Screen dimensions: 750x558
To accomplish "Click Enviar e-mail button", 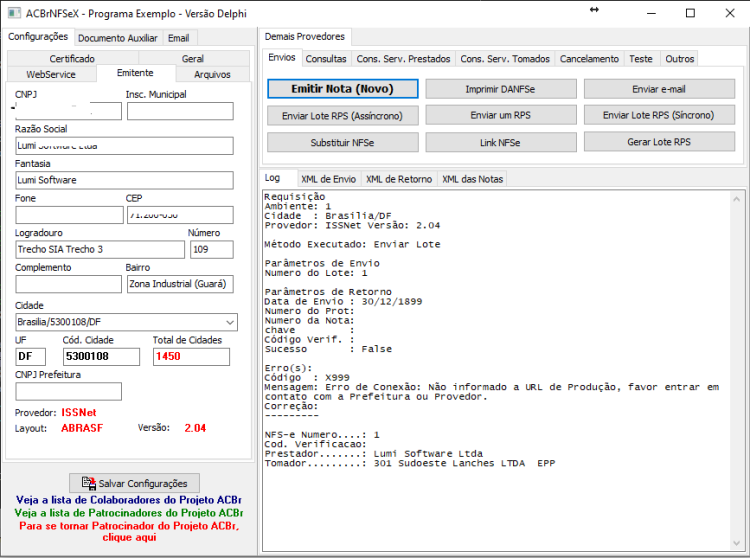I will click(659, 89).
